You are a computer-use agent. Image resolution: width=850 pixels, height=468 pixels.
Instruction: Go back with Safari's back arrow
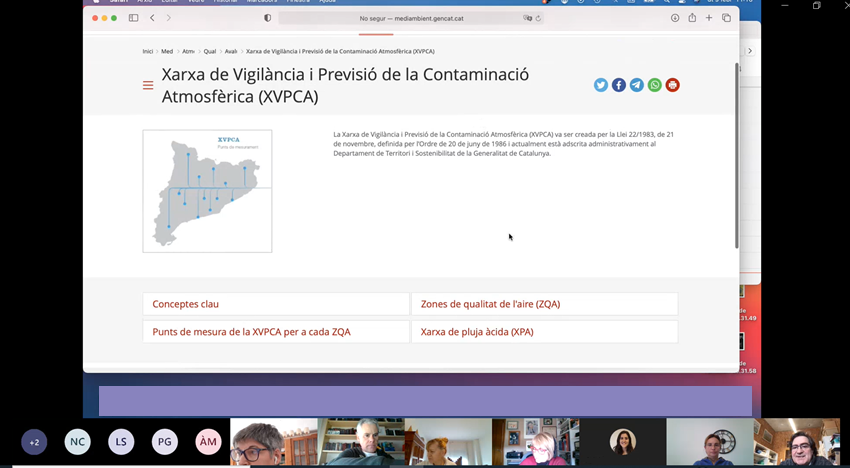pyautogui.click(x=152, y=18)
